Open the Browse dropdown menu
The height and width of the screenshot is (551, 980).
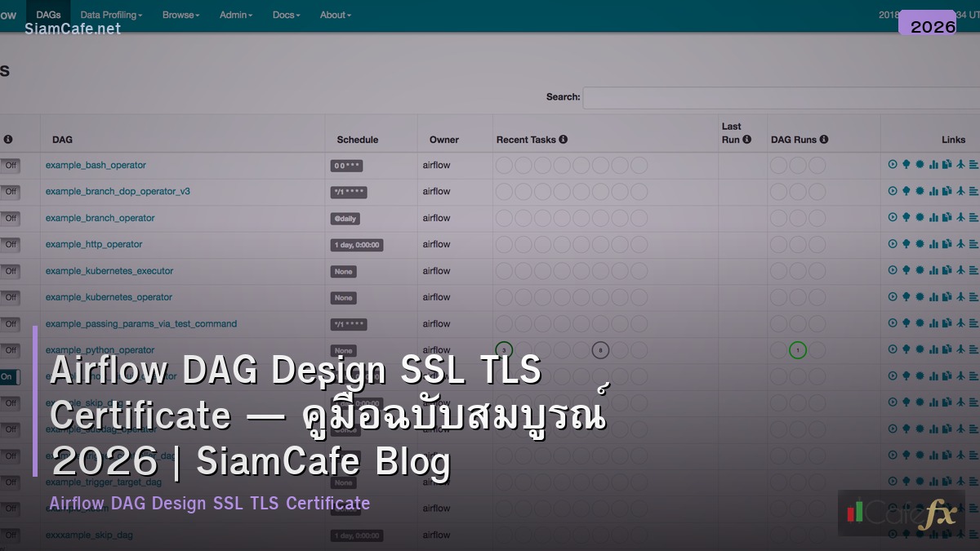tap(180, 14)
